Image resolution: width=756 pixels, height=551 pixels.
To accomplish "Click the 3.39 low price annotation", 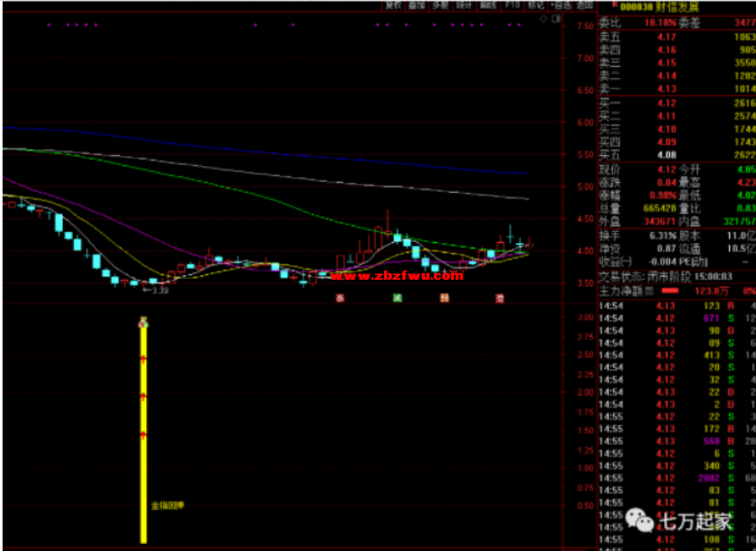I will pos(156,290).
